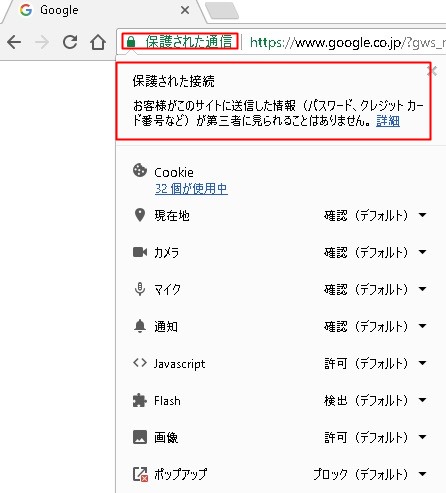Click the forward navigation arrow

42,42
